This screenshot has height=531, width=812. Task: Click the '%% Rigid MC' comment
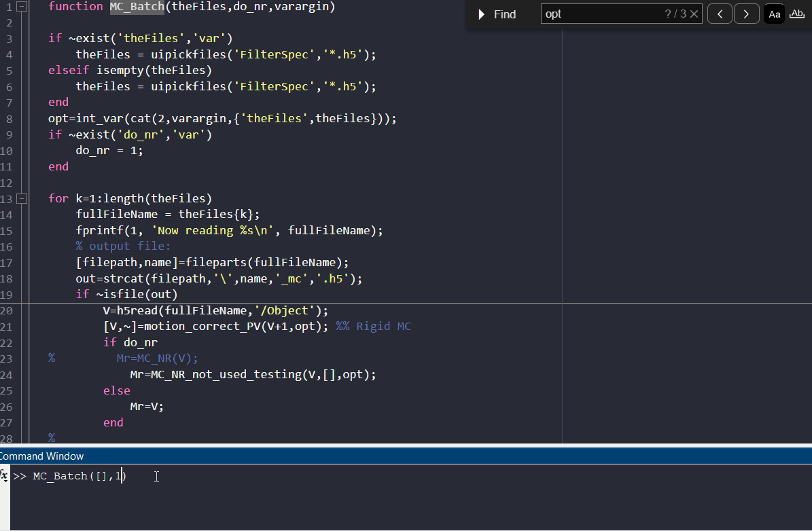click(373, 327)
